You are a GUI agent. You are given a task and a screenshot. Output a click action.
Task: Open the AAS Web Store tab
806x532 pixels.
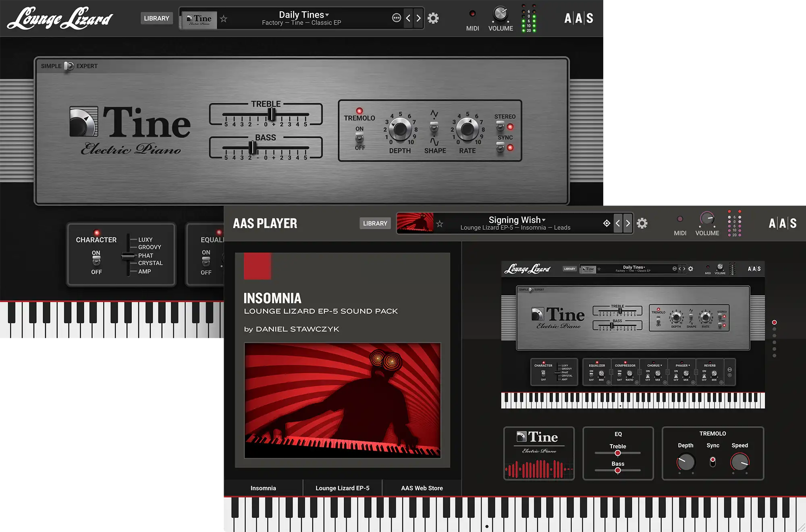[422, 488]
